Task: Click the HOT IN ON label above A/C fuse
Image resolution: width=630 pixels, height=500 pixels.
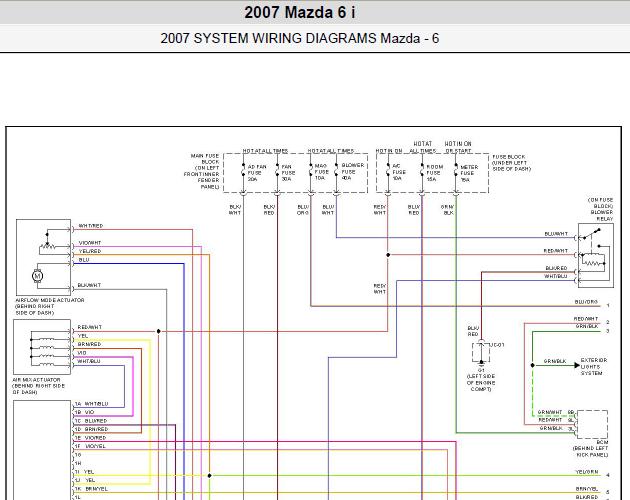Action: [389, 151]
